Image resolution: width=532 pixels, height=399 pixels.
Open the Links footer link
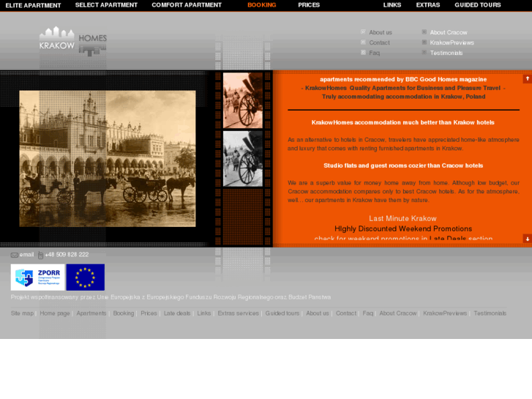[x=204, y=313]
